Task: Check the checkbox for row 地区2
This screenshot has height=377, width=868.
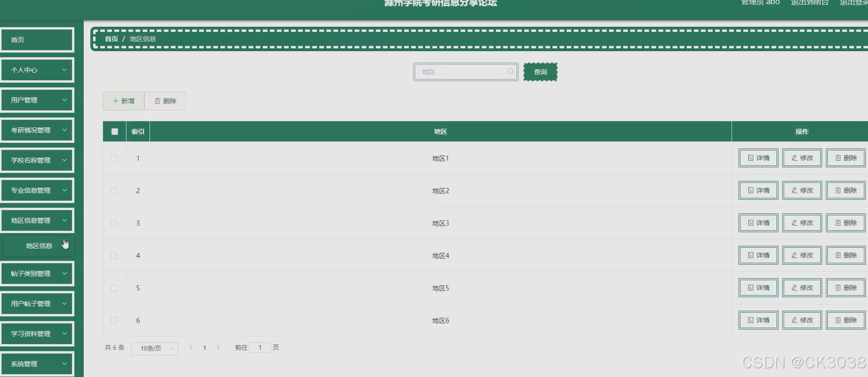Action: (114, 191)
